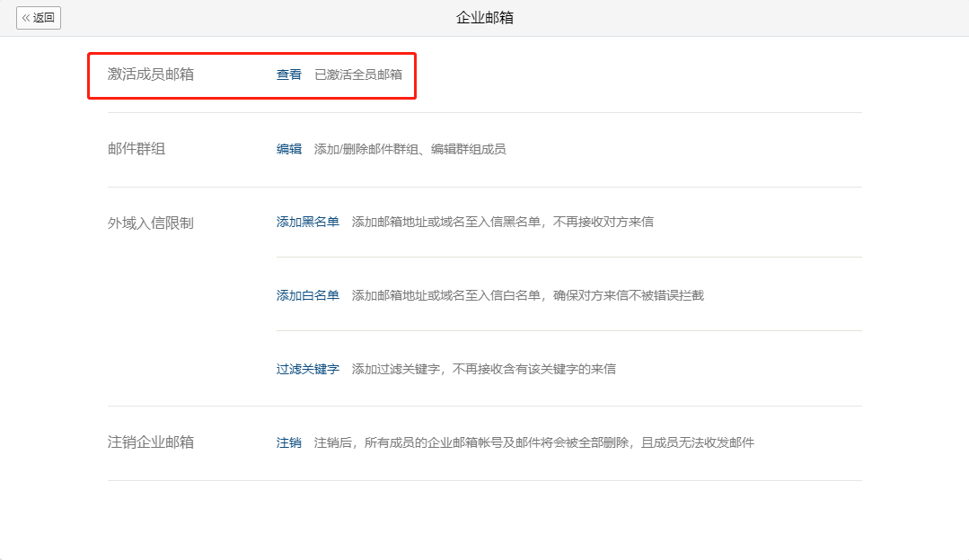Screen dimensions: 969x560
Task: Open 添加白名单 to add a whitelist entry
Action: tap(305, 294)
